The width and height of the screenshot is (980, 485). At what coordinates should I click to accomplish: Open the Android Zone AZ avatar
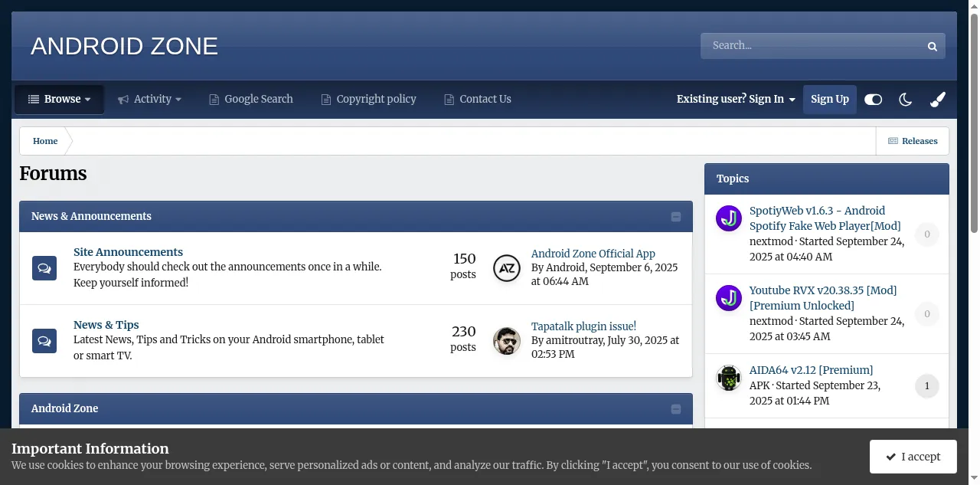507,268
